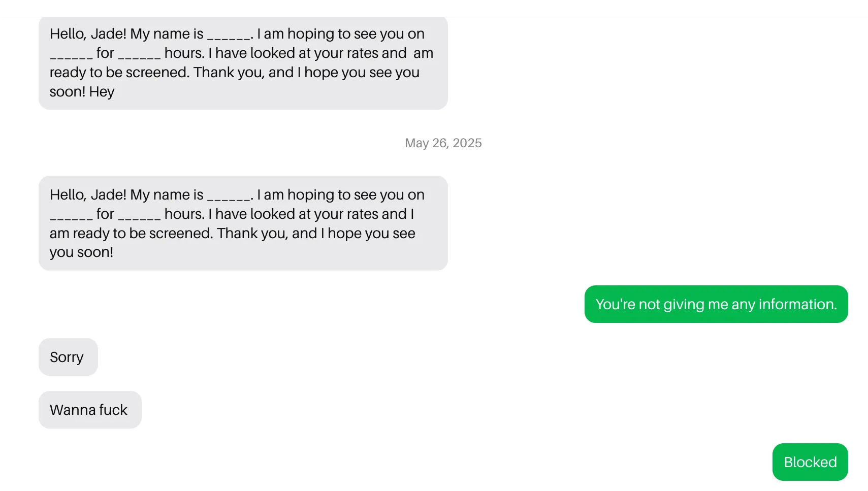
Task: Click the word "Hey" ending the top message
Action: [102, 92]
